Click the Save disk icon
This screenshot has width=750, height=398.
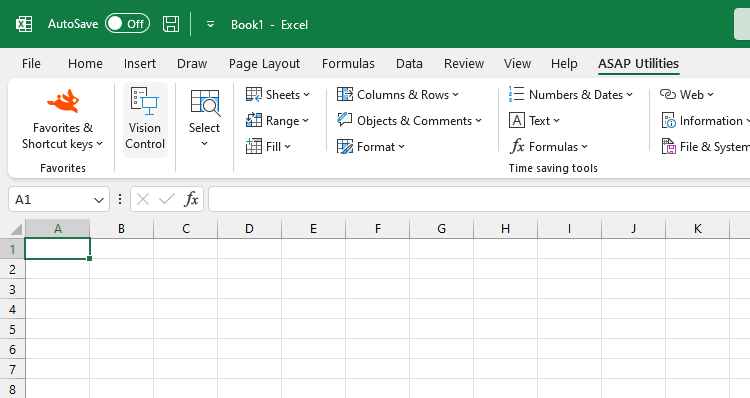coord(171,24)
